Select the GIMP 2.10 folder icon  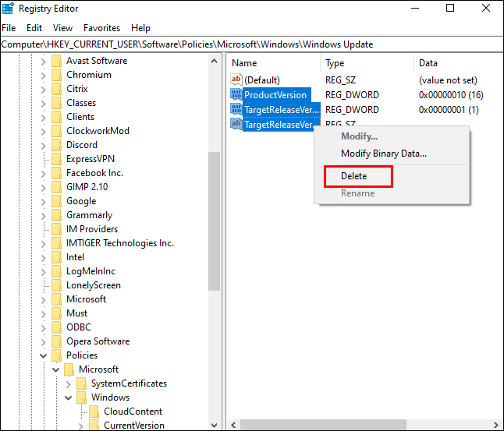pos(57,187)
